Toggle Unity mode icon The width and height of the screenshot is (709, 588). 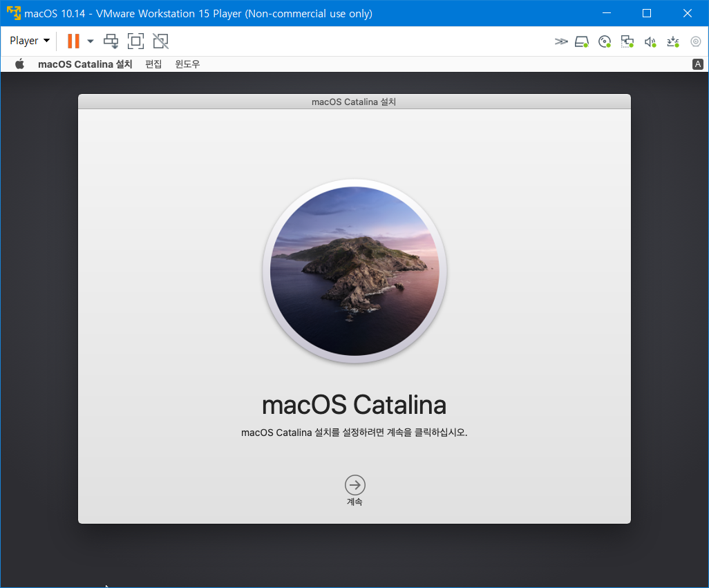tap(160, 41)
